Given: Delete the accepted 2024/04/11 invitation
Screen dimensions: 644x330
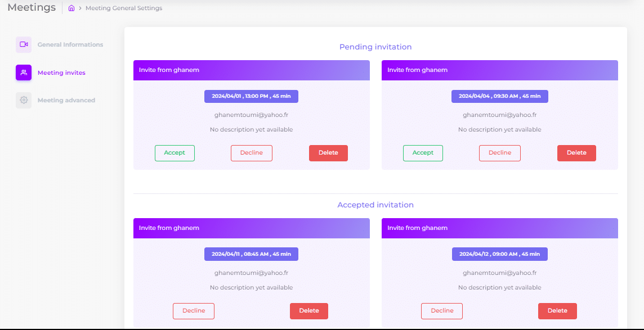Looking at the screenshot, I should pyautogui.click(x=309, y=311).
